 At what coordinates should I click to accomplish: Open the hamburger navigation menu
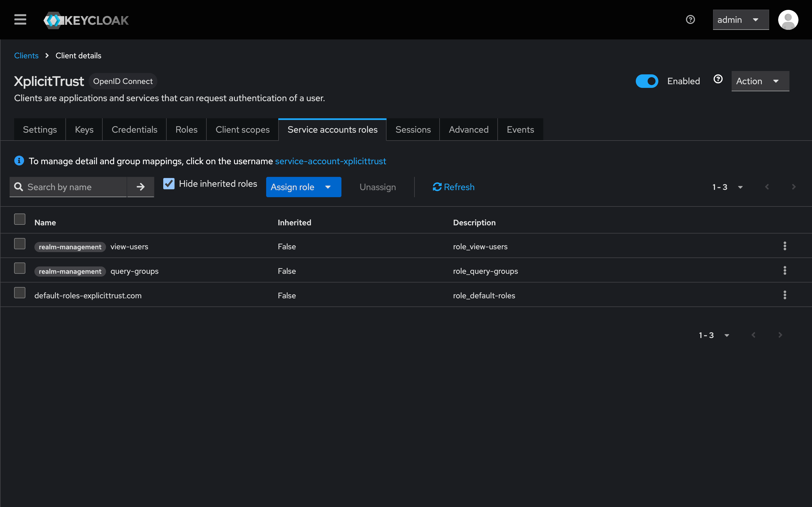20,20
